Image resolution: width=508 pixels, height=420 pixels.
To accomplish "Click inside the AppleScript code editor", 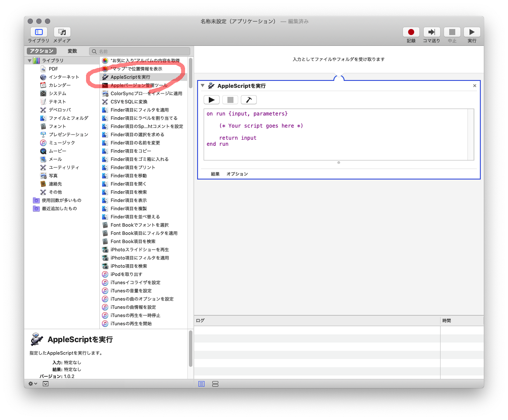I will point(335,135).
